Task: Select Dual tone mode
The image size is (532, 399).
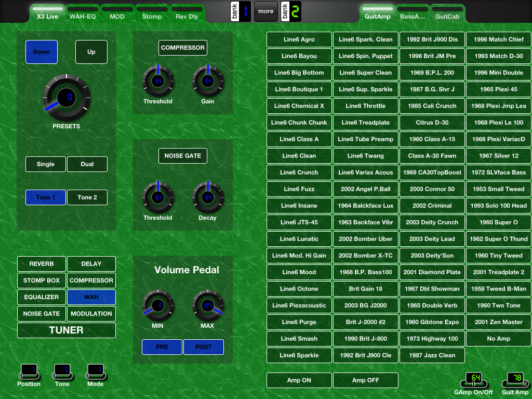Action: (87, 164)
